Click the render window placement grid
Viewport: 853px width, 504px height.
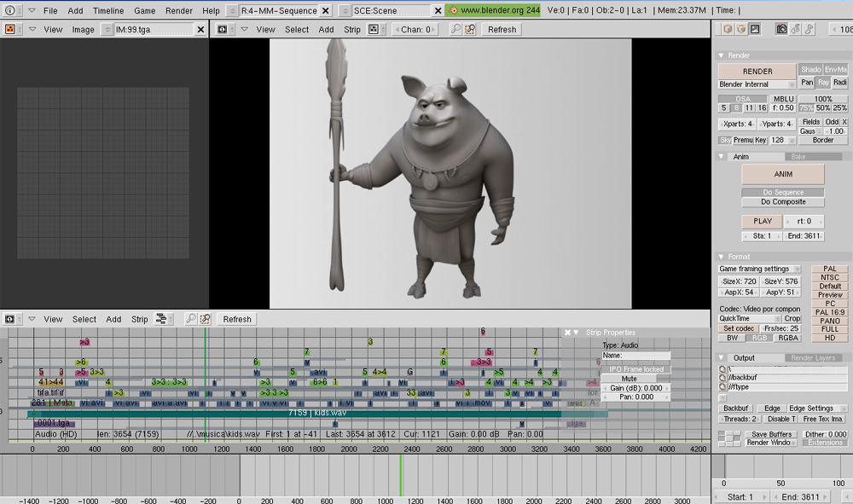point(729,438)
